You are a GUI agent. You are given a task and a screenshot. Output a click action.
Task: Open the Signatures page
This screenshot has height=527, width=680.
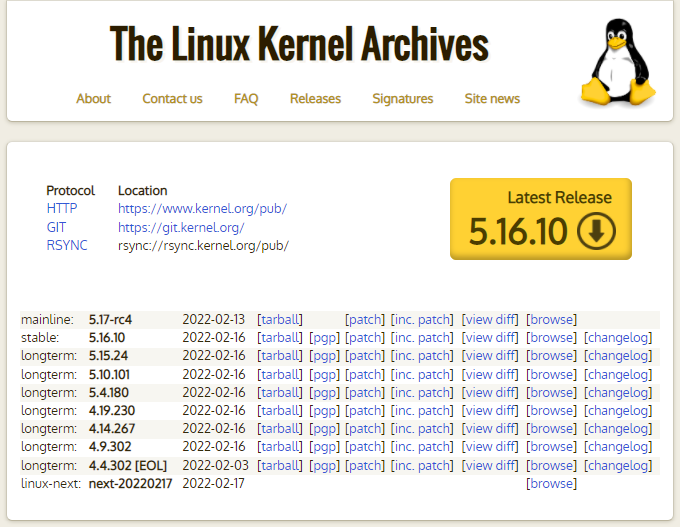coord(402,99)
